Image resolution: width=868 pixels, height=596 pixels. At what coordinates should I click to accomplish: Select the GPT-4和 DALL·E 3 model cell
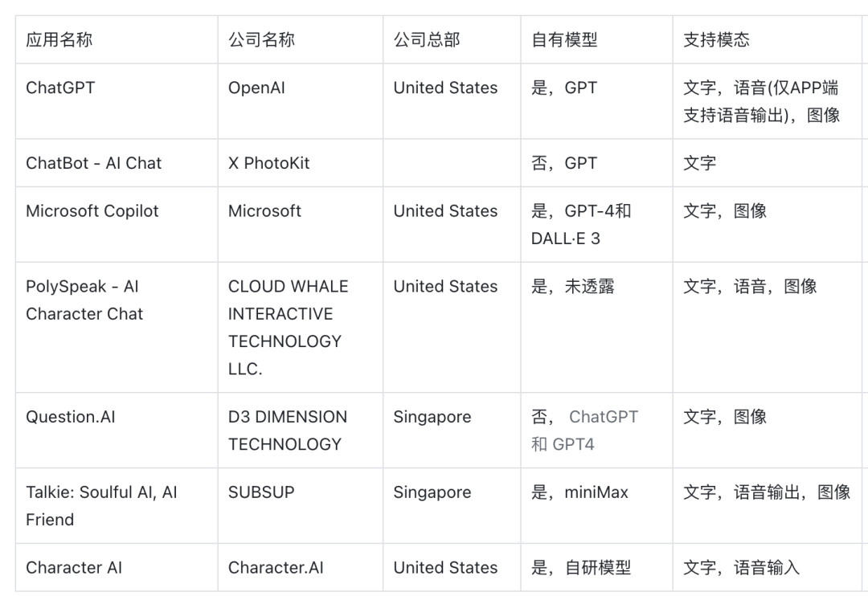pos(596,224)
